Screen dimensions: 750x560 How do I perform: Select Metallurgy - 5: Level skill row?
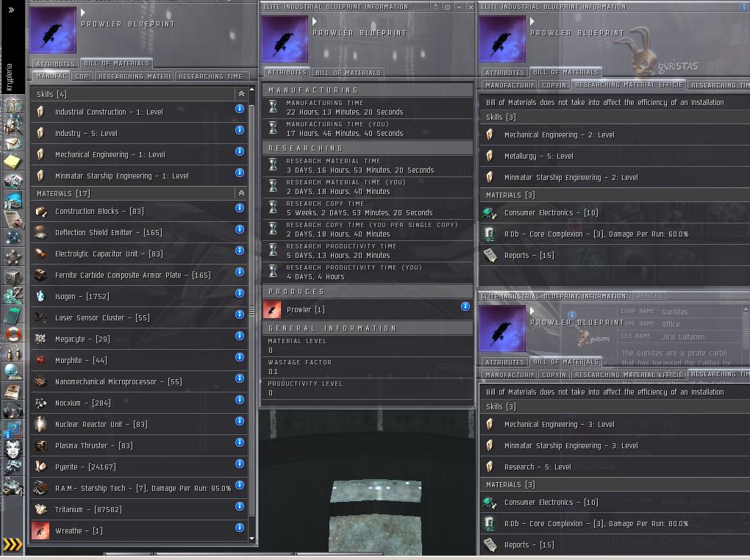(615, 156)
